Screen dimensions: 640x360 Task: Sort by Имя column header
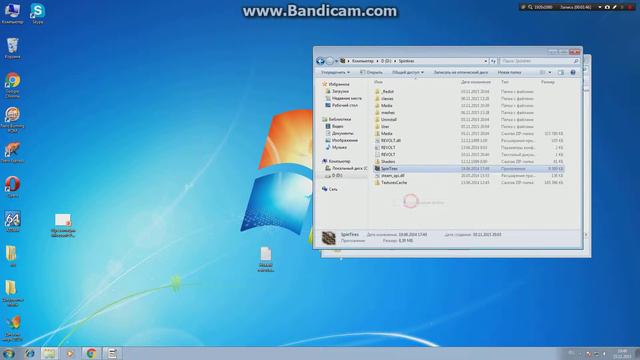pos(378,82)
